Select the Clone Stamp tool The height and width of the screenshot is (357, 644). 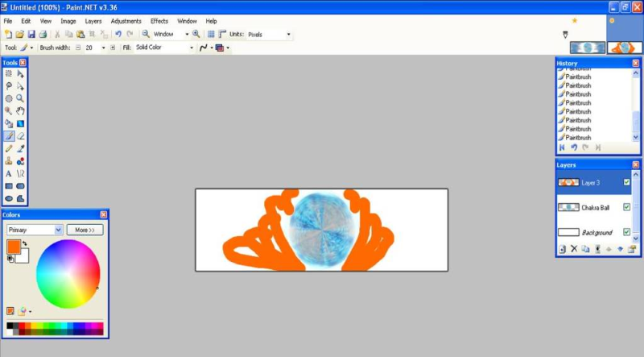[9, 161]
